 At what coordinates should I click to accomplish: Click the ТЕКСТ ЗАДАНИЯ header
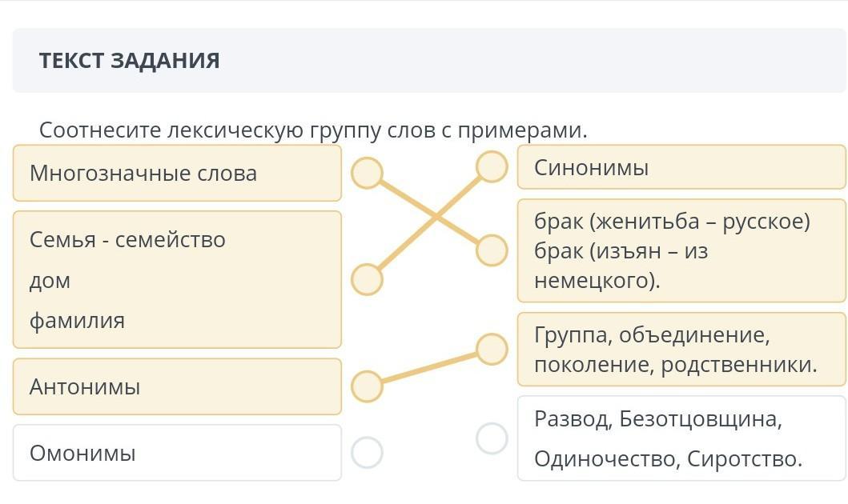[129, 61]
